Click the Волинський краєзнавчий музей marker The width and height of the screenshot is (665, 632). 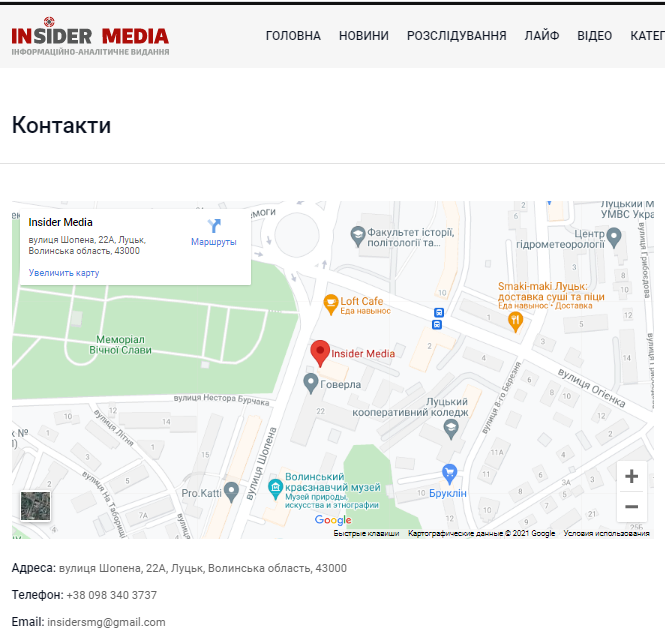pyautogui.click(x=275, y=488)
